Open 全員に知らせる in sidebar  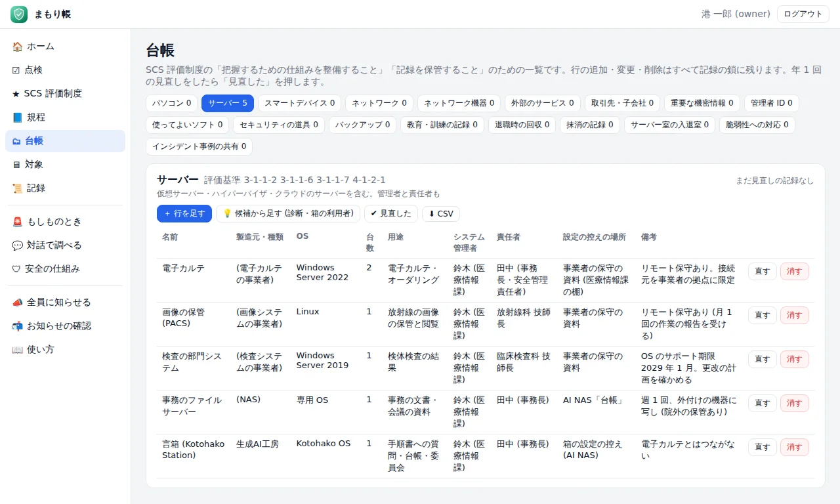point(65,303)
